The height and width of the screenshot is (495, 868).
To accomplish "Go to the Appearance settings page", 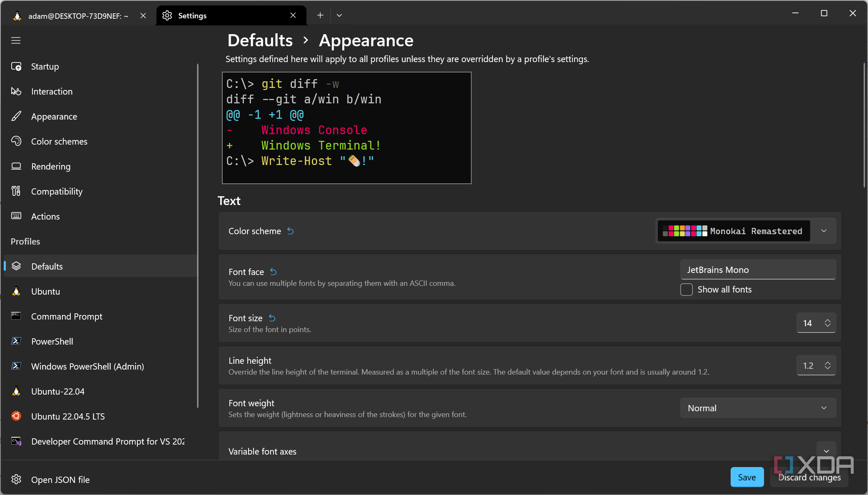I will [x=100, y=117].
